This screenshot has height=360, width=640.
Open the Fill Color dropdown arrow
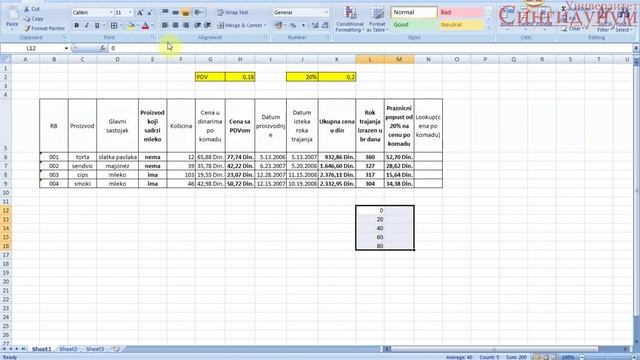(137, 26)
